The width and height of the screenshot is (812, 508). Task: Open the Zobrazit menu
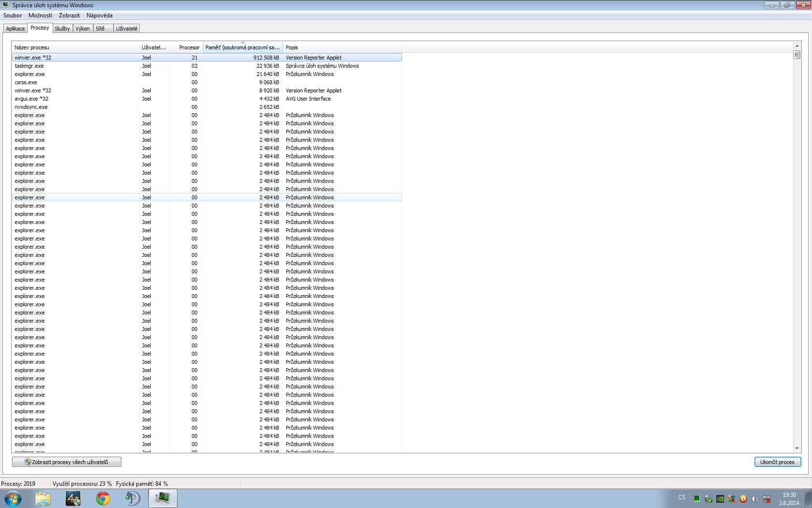[69, 15]
